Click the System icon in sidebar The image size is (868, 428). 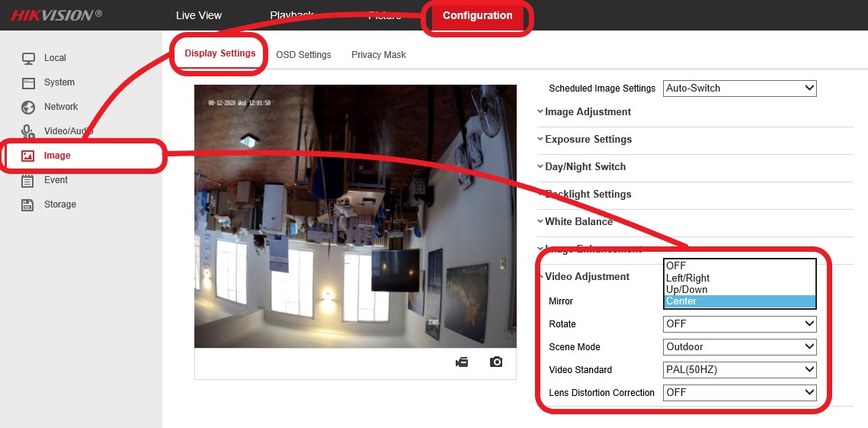click(x=28, y=82)
